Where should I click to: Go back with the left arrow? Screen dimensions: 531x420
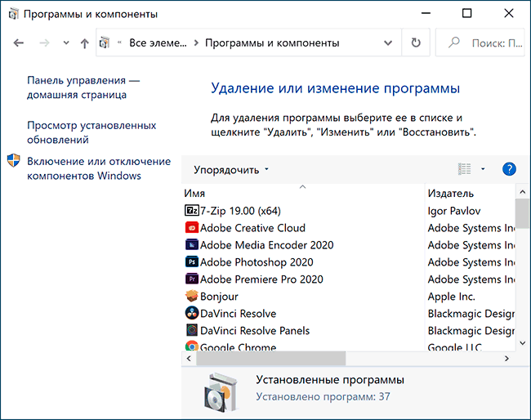(x=19, y=43)
